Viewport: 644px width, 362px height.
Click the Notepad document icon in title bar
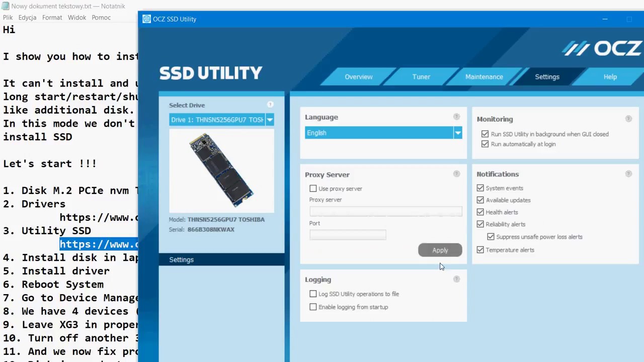(5, 6)
